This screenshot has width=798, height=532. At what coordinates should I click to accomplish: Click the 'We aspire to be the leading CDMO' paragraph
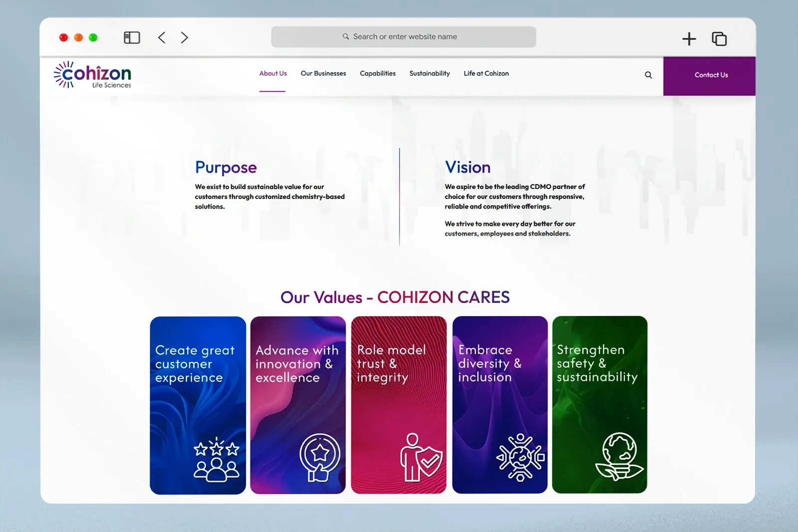515,196
